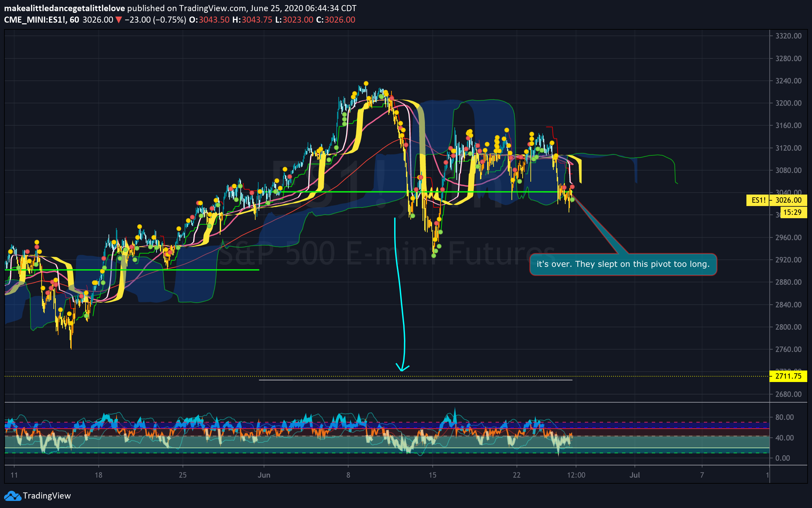Click the 80.00 oscillator scale label

[785, 417]
